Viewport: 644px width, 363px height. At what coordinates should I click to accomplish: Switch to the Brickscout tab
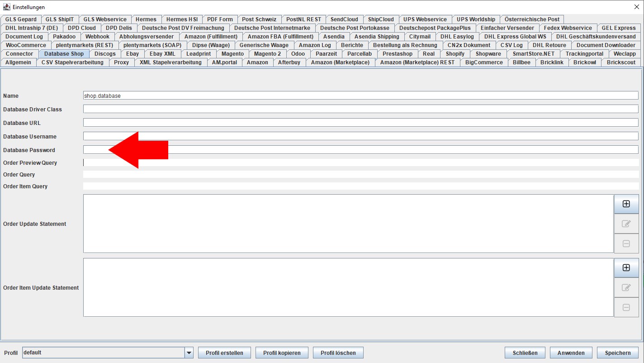621,62
